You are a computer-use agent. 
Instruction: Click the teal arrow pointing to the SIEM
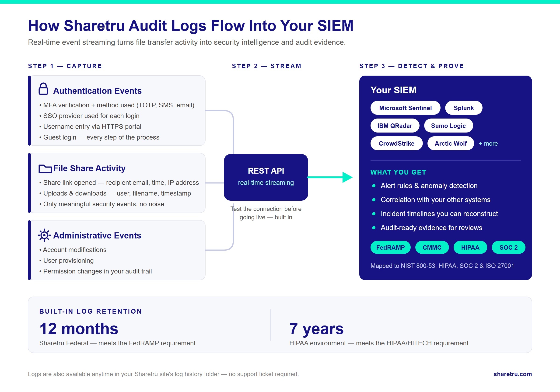[330, 177]
